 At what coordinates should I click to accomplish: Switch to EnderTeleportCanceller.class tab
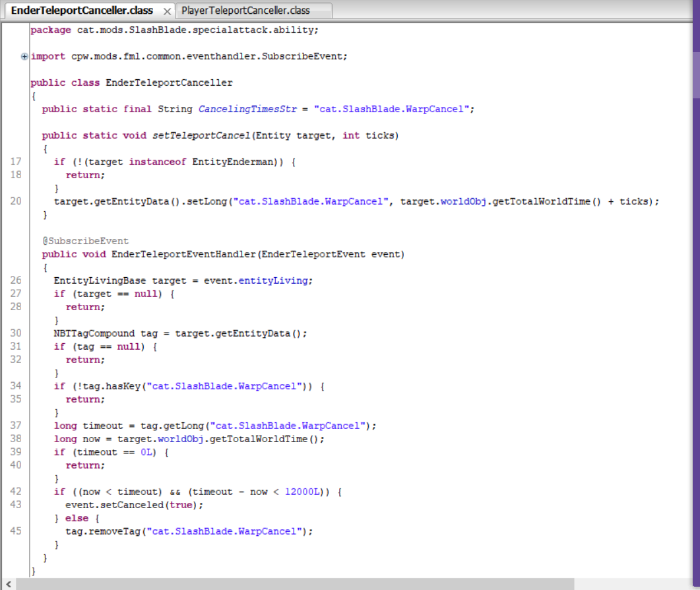82,11
